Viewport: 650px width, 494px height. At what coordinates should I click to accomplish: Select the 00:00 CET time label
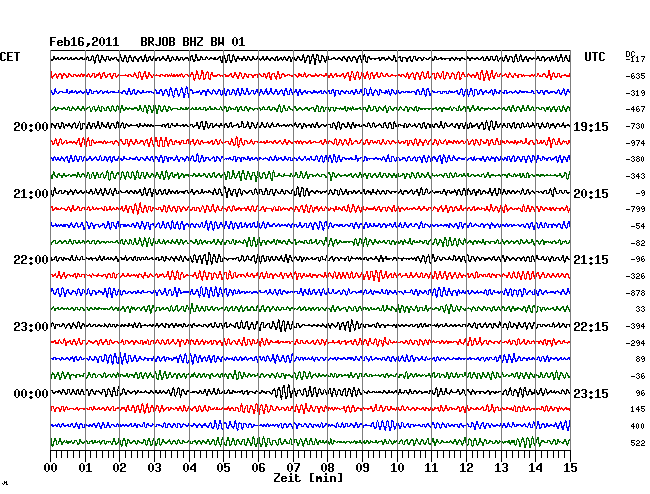click(31, 393)
